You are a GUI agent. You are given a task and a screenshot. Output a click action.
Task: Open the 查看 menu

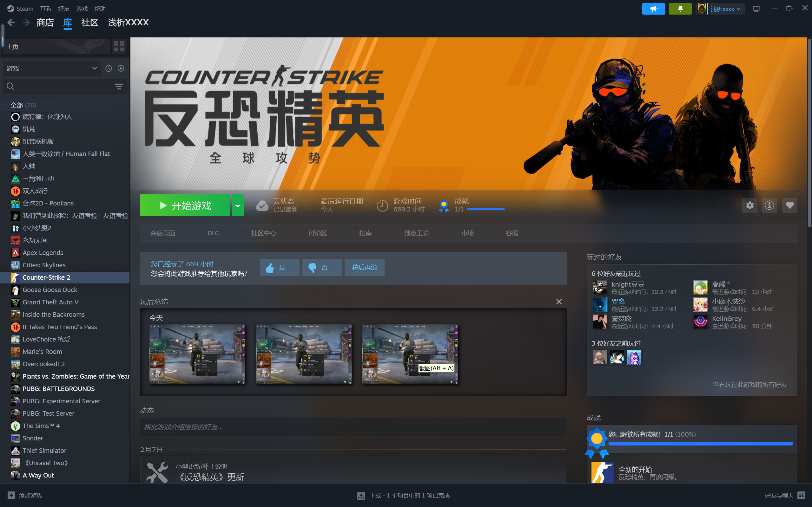[x=46, y=9]
